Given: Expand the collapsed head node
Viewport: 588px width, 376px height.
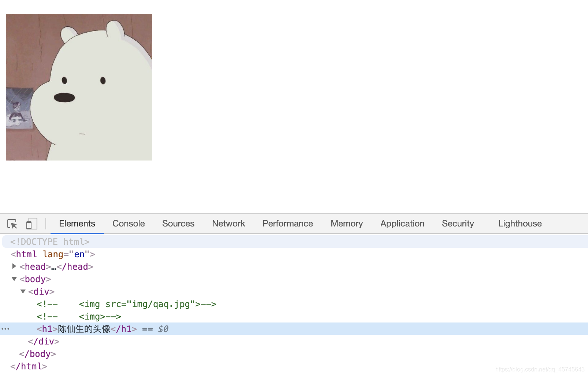Looking at the screenshot, I should tap(14, 266).
